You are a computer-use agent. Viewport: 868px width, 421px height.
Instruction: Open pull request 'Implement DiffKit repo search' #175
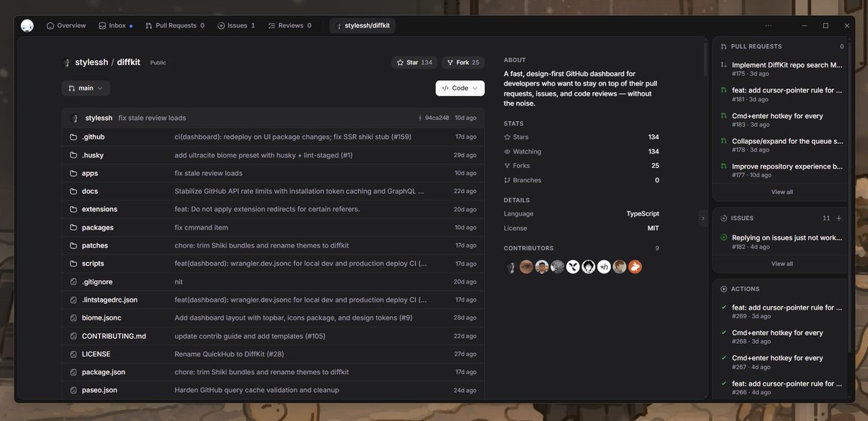(781, 69)
